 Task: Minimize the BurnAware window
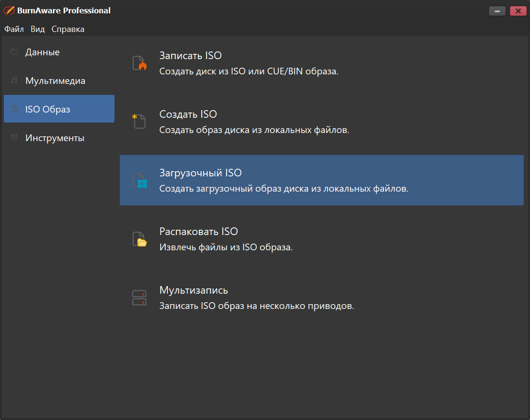coord(497,11)
